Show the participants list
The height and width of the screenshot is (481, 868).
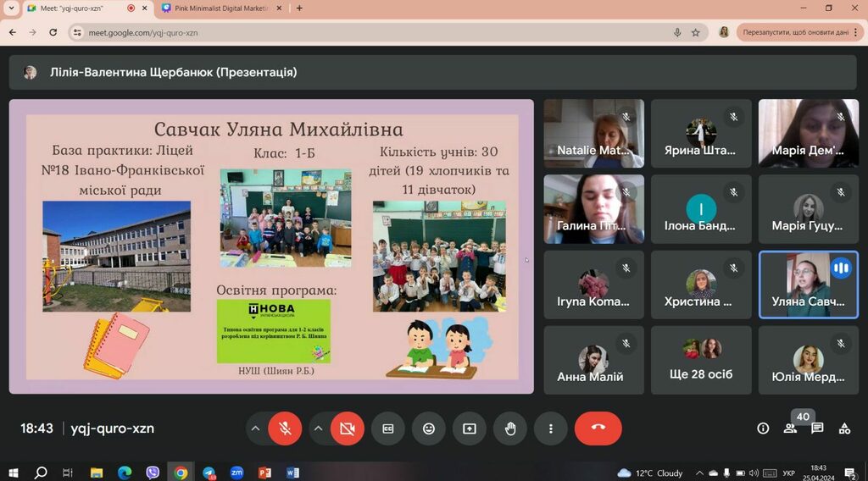[791, 428]
